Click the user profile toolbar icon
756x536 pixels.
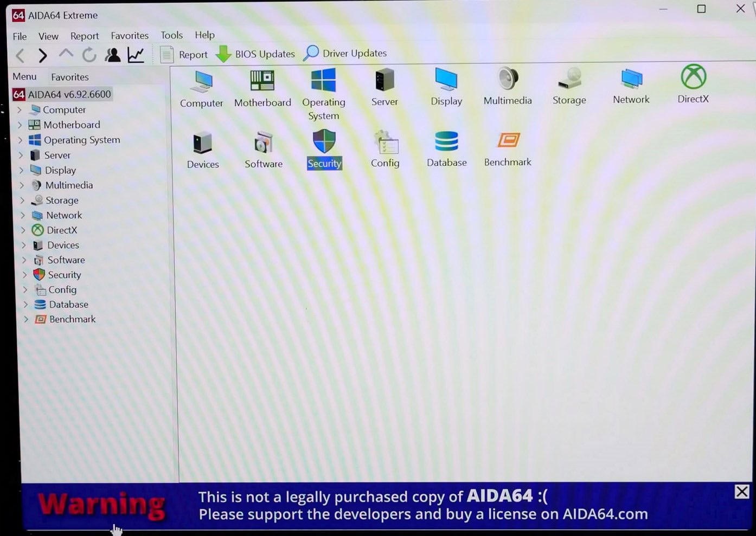[113, 55]
